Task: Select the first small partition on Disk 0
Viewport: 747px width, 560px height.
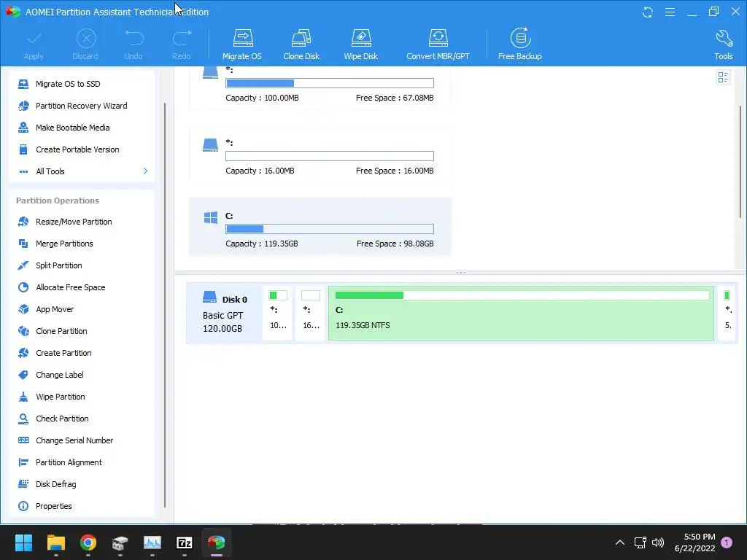Action: tap(278, 314)
